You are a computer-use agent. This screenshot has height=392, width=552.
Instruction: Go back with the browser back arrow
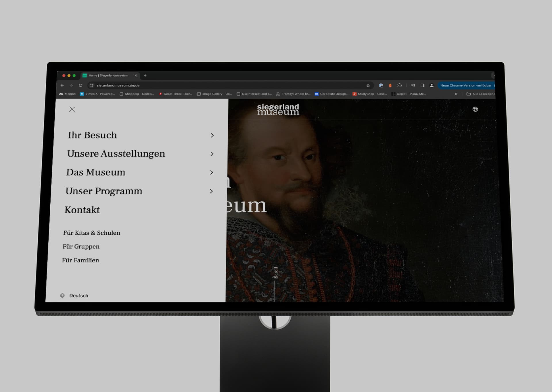click(x=62, y=85)
